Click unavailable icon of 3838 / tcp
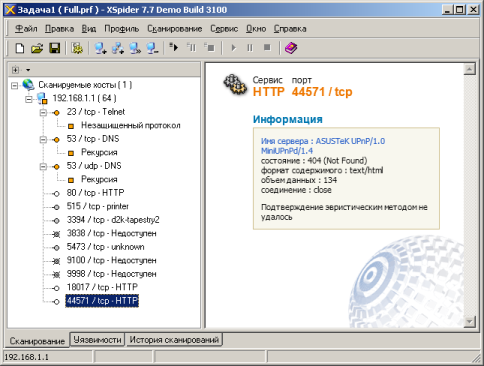The width and height of the screenshot is (484, 366). pyautogui.click(x=57, y=234)
